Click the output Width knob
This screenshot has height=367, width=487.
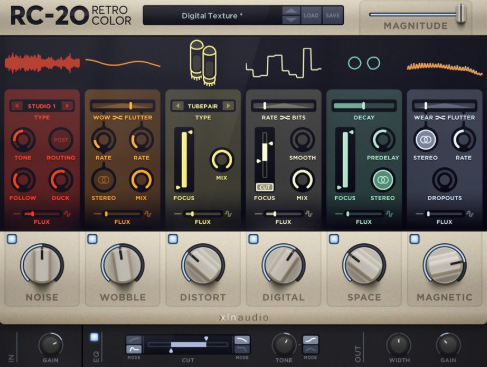[x=399, y=345]
